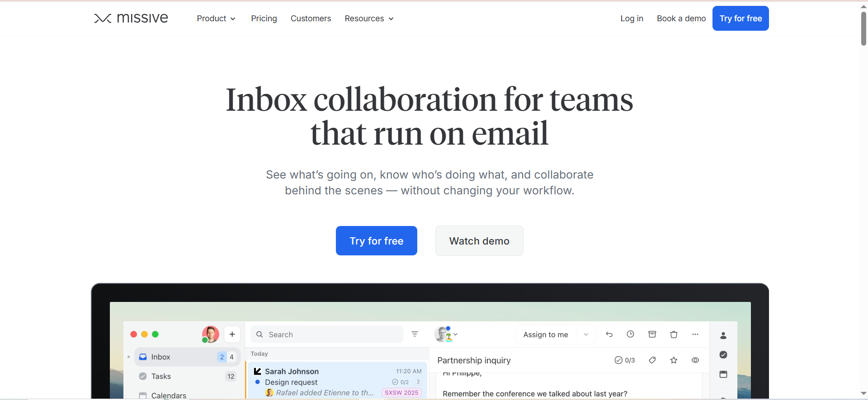The image size is (868, 400).
Task: Click Try for free in the header
Action: click(741, 19)
